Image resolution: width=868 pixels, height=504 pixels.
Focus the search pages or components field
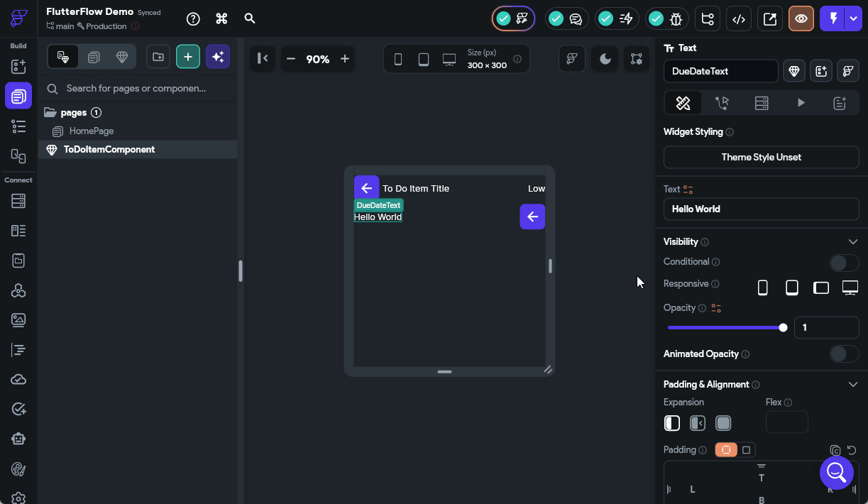tap(137, 89)
